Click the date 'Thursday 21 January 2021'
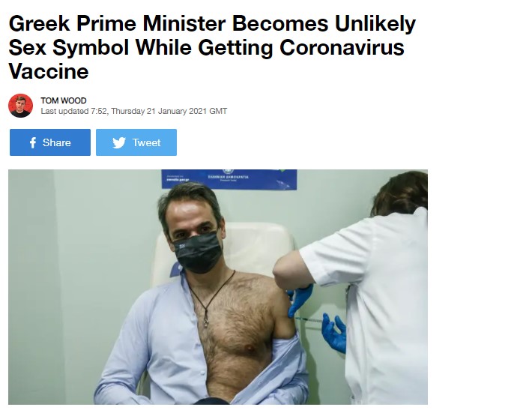Viewport: 532px width, 419px height. [159, 111]
